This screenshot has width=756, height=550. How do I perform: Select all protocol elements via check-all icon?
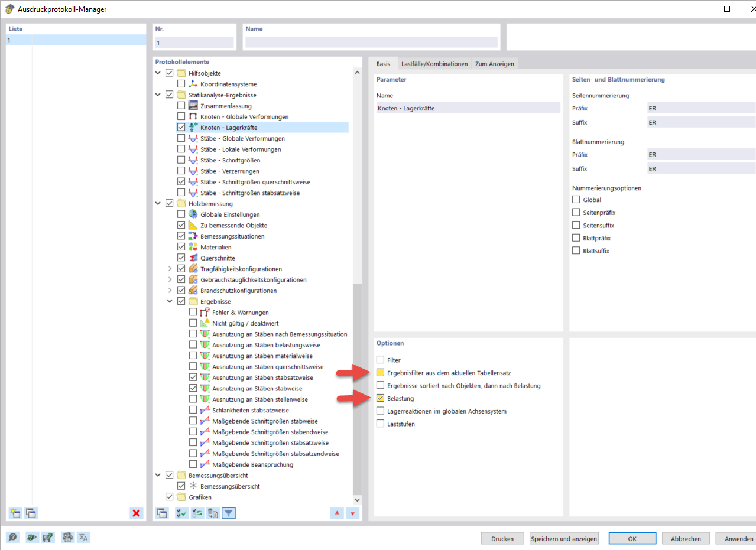pos(181,513)
